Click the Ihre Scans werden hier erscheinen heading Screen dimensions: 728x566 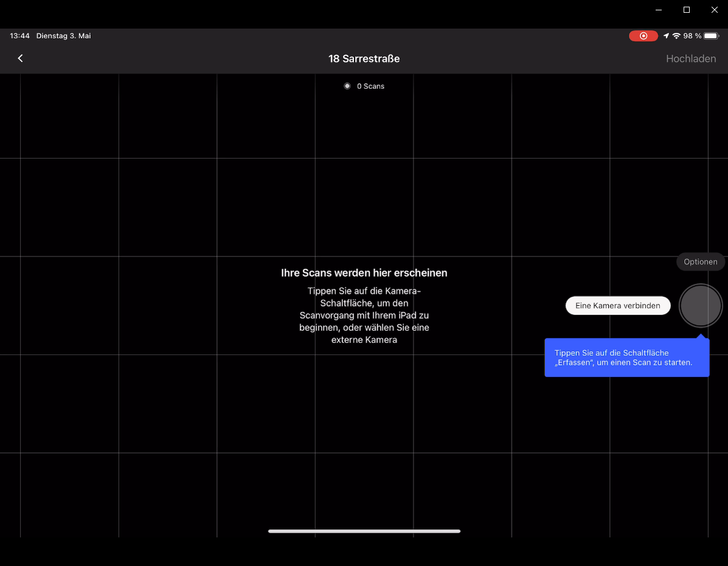(364, 273)
